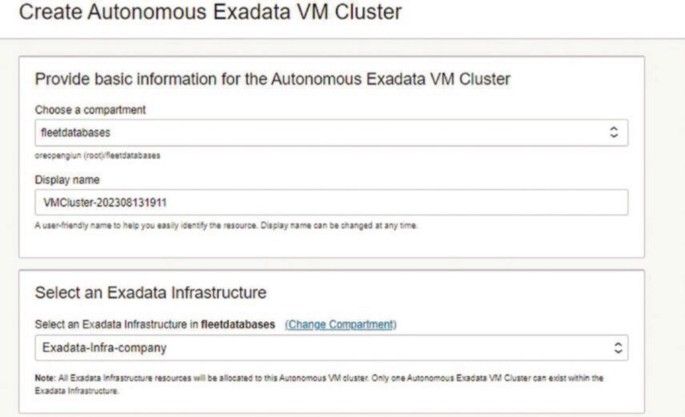Screen dimensions: 685x417
Task: Click empty space in basic information panel
Action: click(524, 242)
